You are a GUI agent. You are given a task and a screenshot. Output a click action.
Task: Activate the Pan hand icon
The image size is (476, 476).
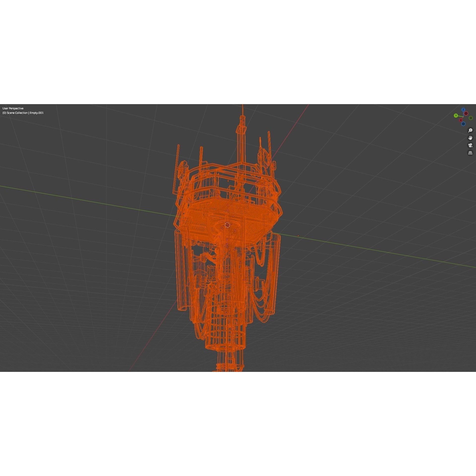tap(470, 138)
